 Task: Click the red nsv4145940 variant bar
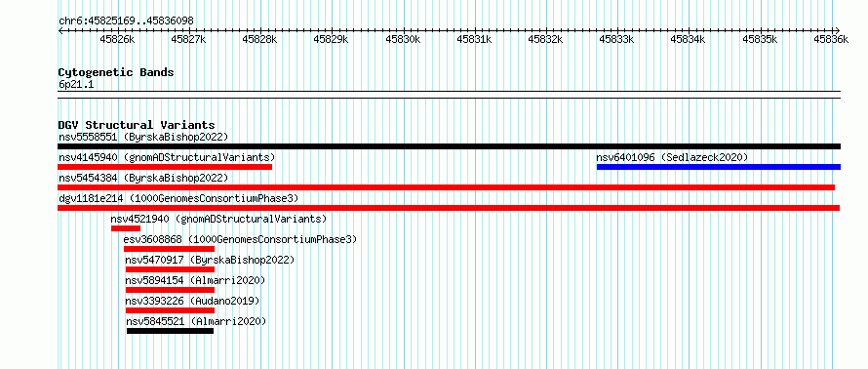(x=165, y=167)
